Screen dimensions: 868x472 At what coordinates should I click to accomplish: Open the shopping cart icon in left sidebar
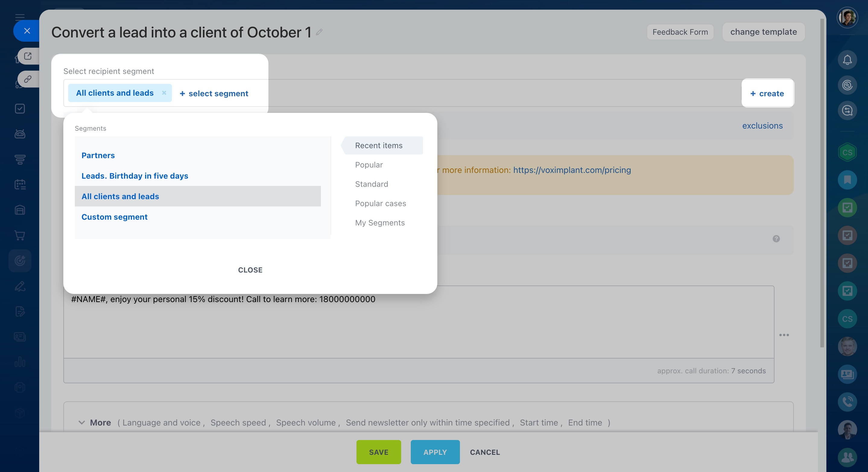coord(20,235)
